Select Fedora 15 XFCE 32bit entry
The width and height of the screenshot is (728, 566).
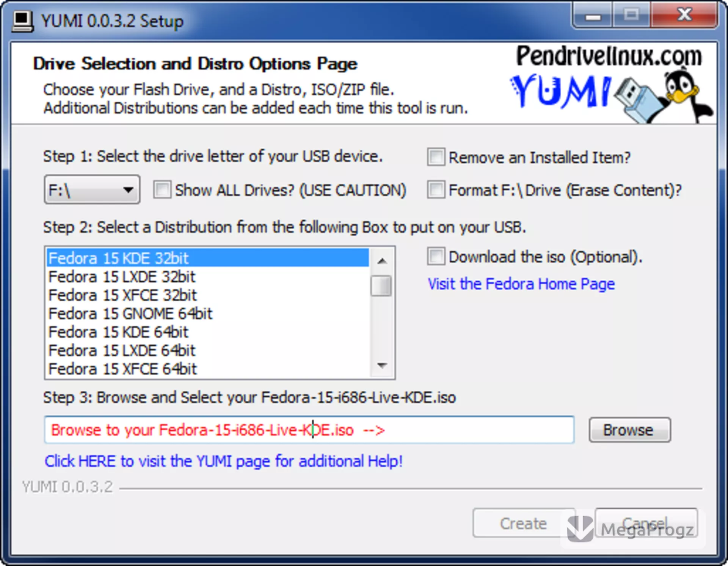coord(208,295)
